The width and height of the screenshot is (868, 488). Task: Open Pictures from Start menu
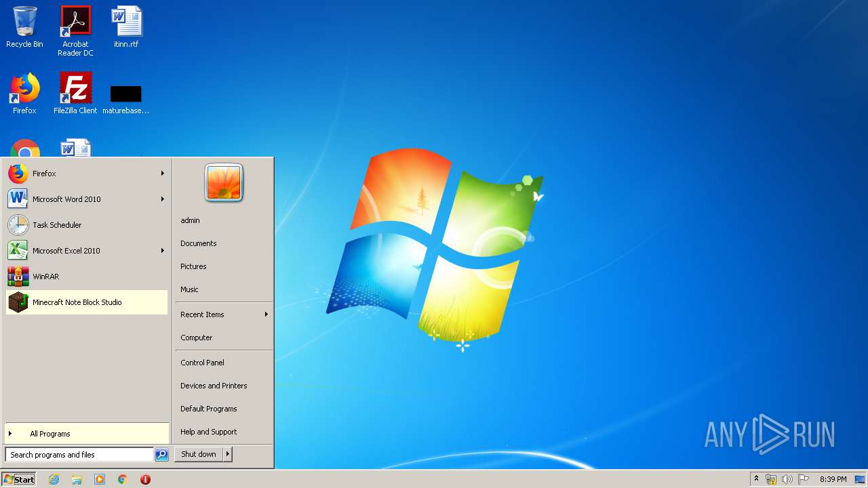tap(193, 266)
